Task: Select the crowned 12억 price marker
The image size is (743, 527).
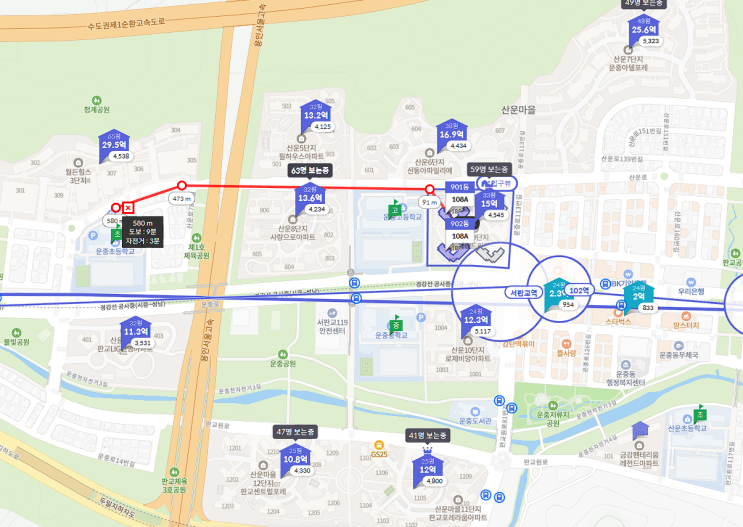Action: coord(428,470)
